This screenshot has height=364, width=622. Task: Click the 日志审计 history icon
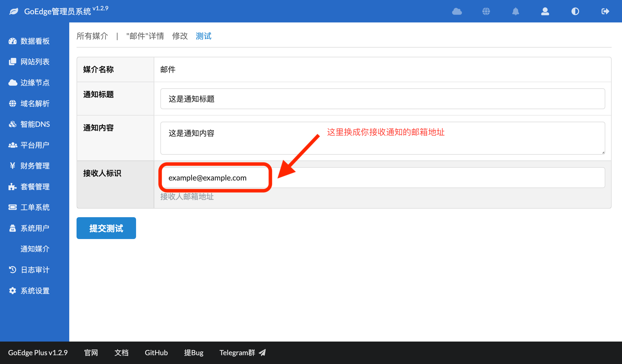tap(12, 270)
